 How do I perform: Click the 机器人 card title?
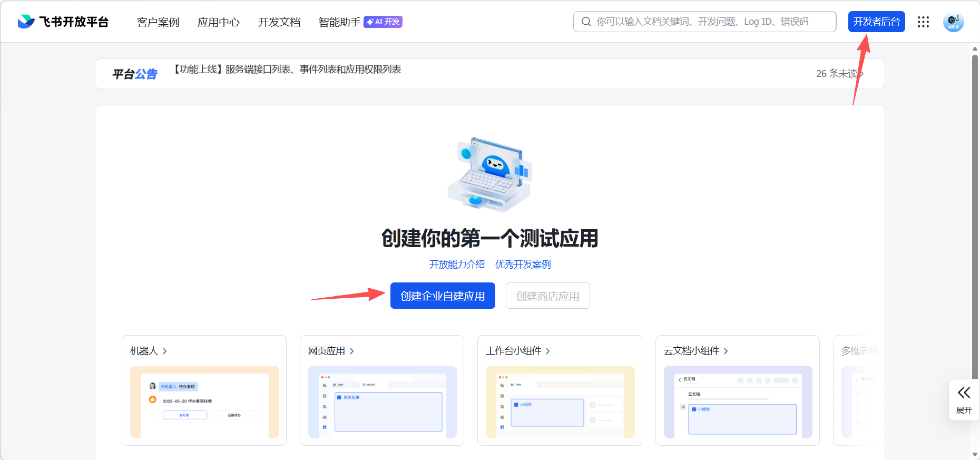click(x=144, y=351)
